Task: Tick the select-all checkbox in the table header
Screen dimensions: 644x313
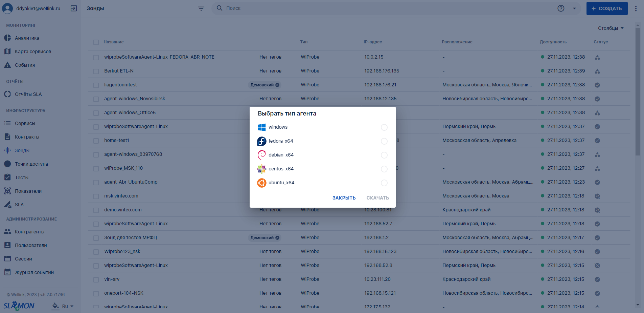Action: tap(96, 42)
